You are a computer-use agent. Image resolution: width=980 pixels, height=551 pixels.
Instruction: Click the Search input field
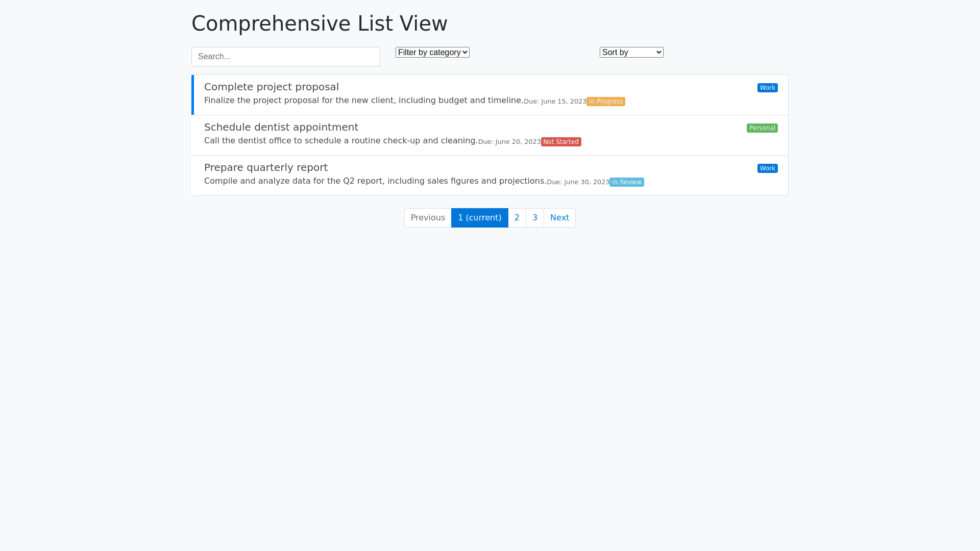285,57
